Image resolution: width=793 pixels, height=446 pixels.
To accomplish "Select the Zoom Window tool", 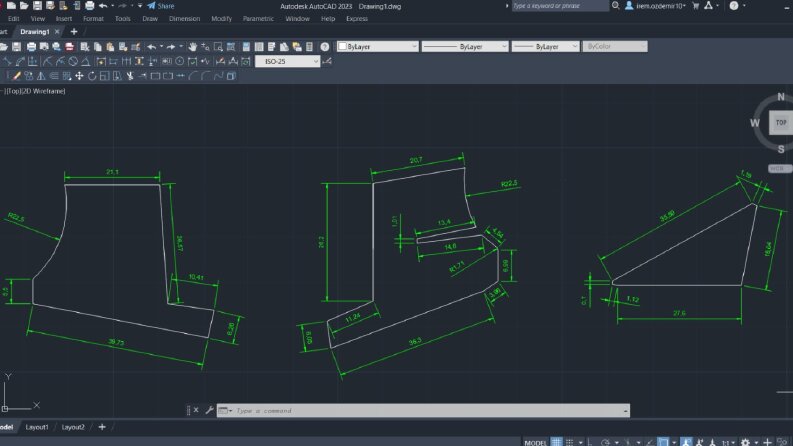I will [x=218, y=47].
